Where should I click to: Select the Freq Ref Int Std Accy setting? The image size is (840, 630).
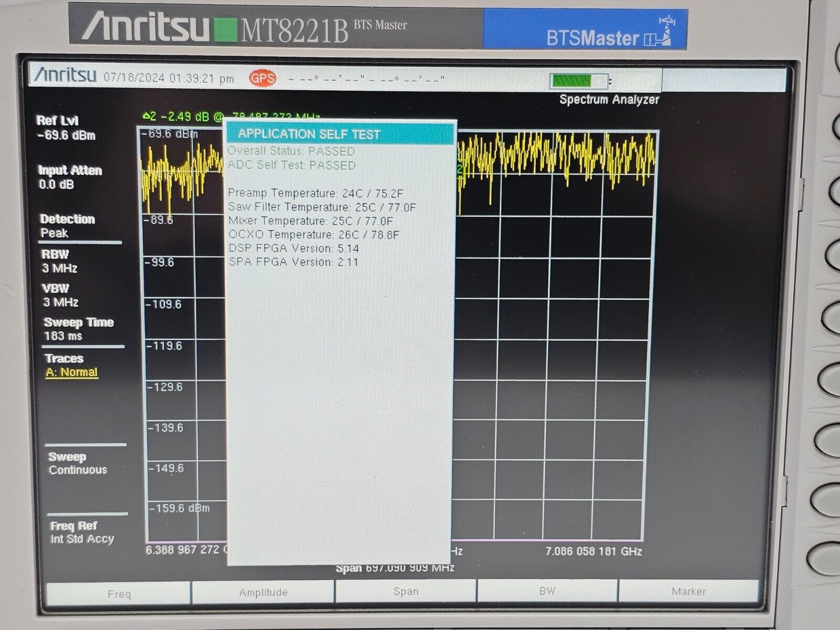click(x=82, y=532)
